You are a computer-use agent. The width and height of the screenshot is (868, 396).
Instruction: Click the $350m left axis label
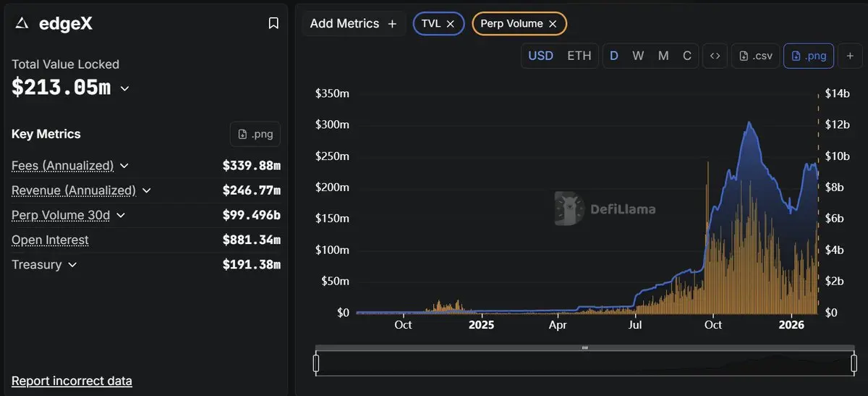point(332,93)
